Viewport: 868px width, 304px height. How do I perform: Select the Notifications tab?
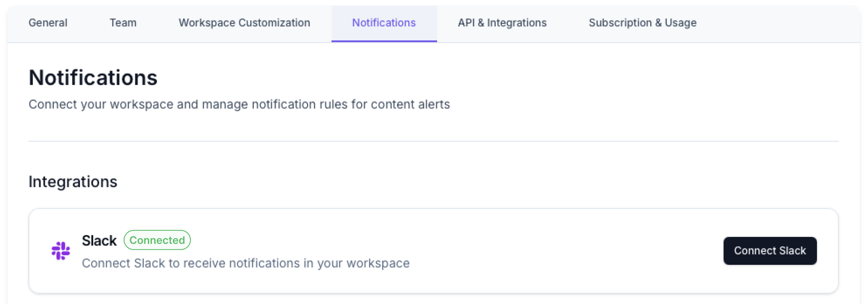tap(383, 23)
